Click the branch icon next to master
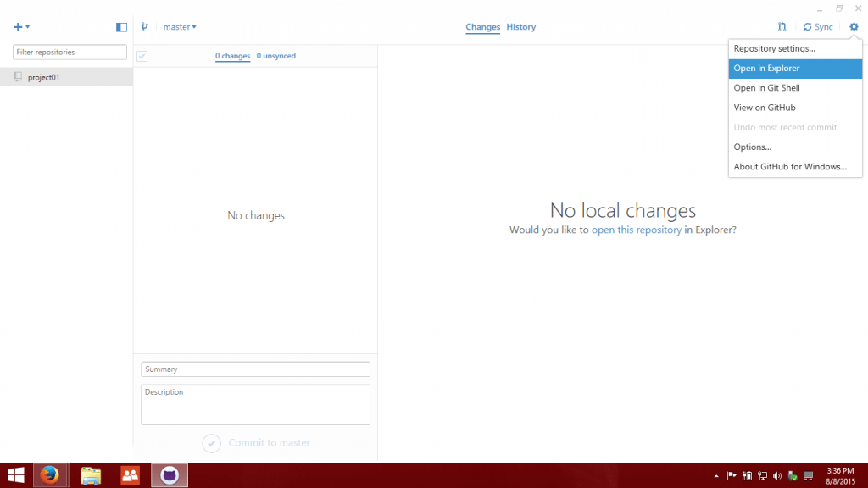This screenshot has width=868, height=488. tap(144, 26)
